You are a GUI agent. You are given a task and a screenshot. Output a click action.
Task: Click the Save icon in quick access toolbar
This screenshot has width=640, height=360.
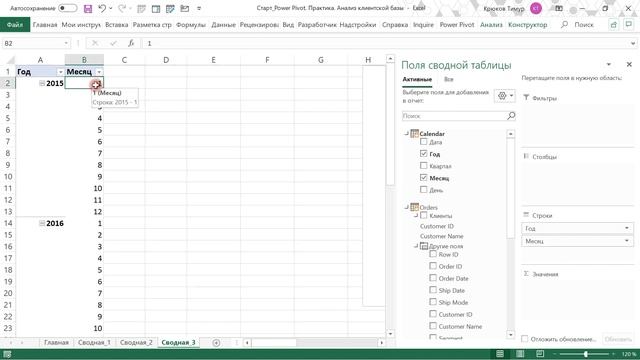[88, 9]
